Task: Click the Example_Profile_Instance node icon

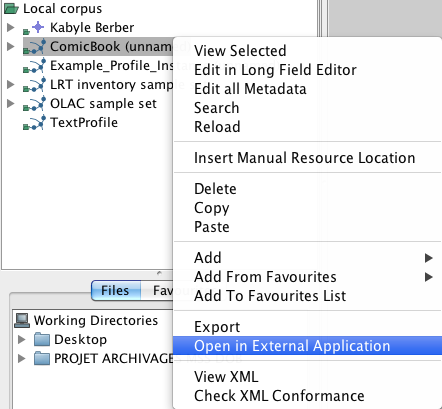Action: 34,66
